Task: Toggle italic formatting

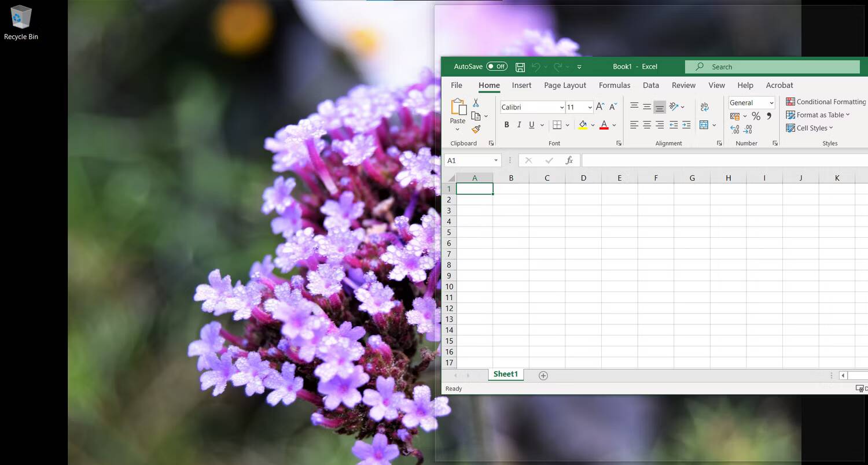Action: coord(519,124)
